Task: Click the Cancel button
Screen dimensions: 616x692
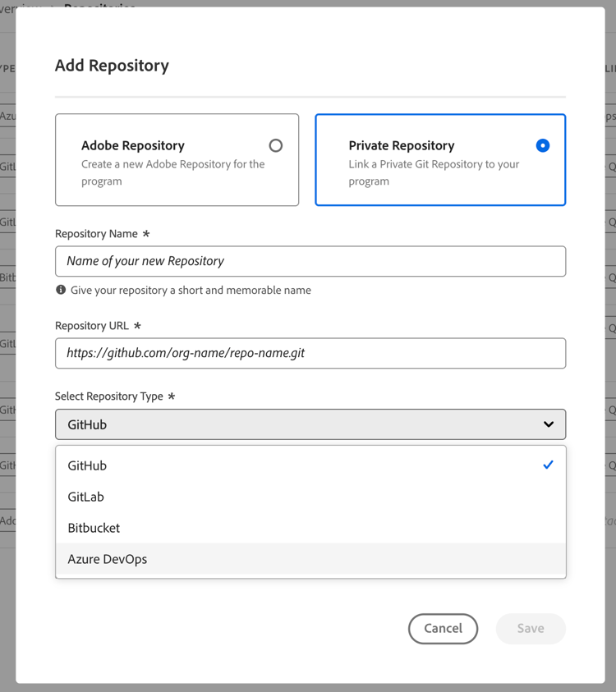Action: pyautogui.click(x=443, y=629)
